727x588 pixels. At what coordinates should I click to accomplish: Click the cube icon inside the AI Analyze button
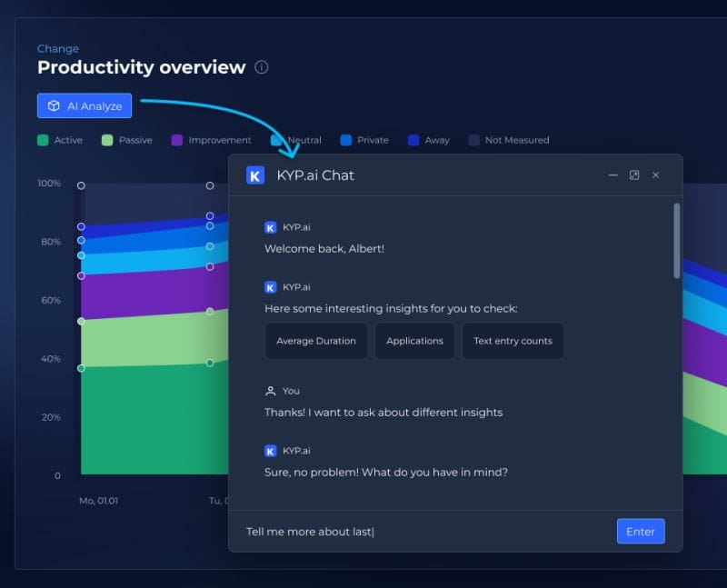click(52, 105)
